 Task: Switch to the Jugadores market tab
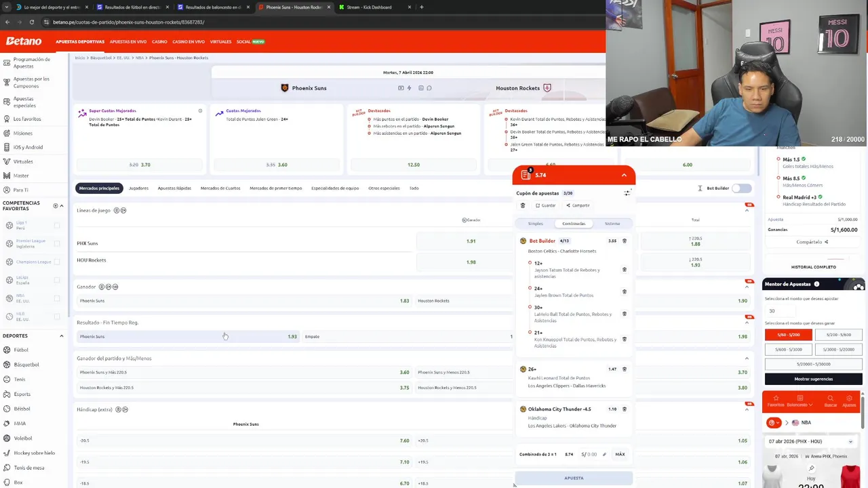[x=138, y=188]
